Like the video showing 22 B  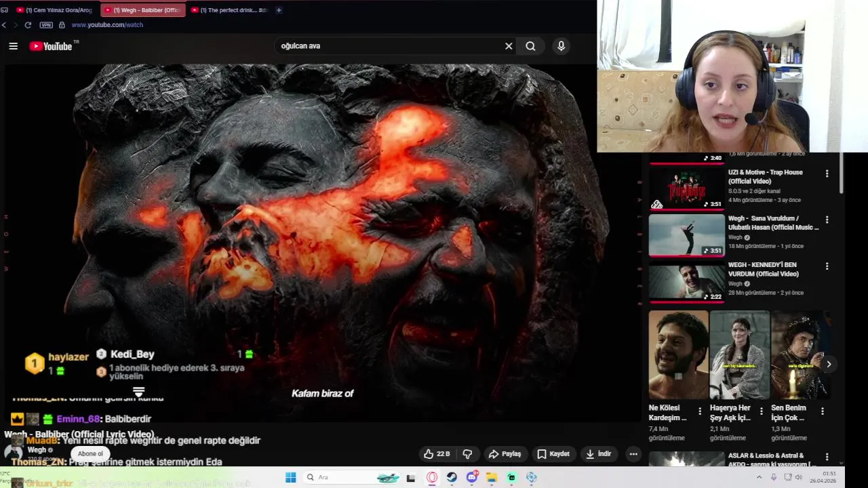pyautogui.click(x=437, y=454)
